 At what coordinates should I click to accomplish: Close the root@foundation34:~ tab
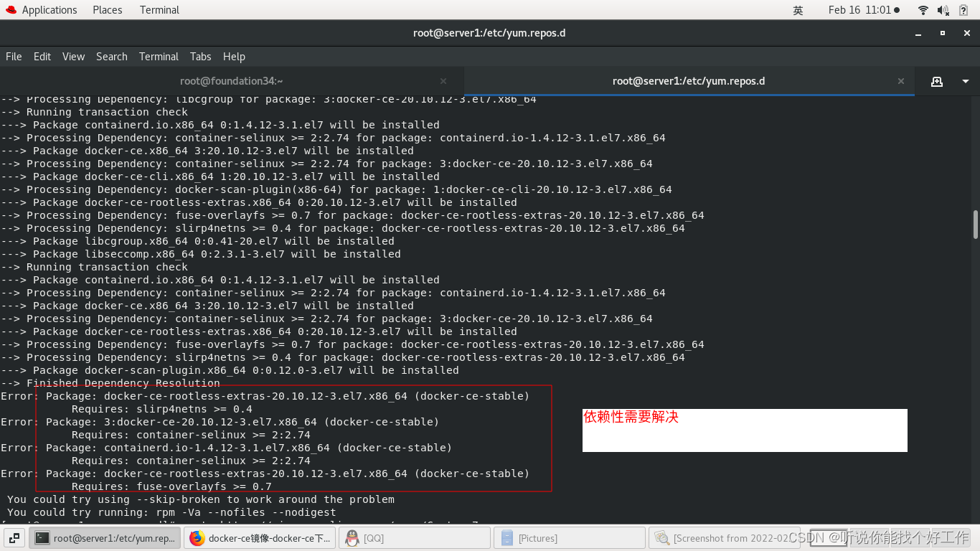tap(443, 81)
